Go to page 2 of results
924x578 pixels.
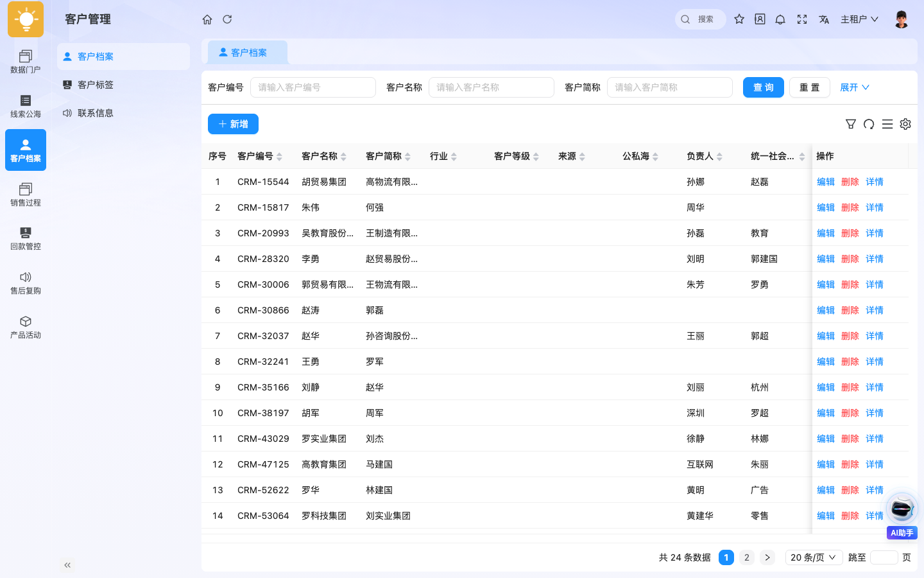click(x=747, y=557)
